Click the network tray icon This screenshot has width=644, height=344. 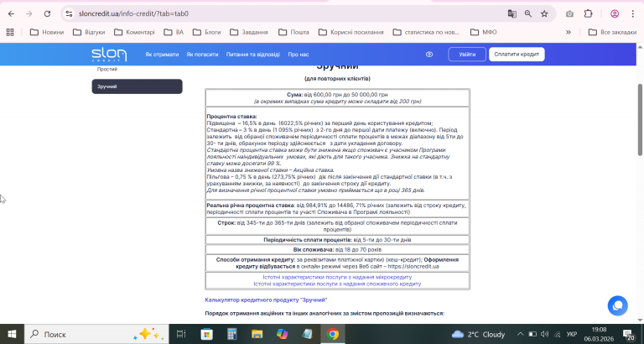[558, 334]
